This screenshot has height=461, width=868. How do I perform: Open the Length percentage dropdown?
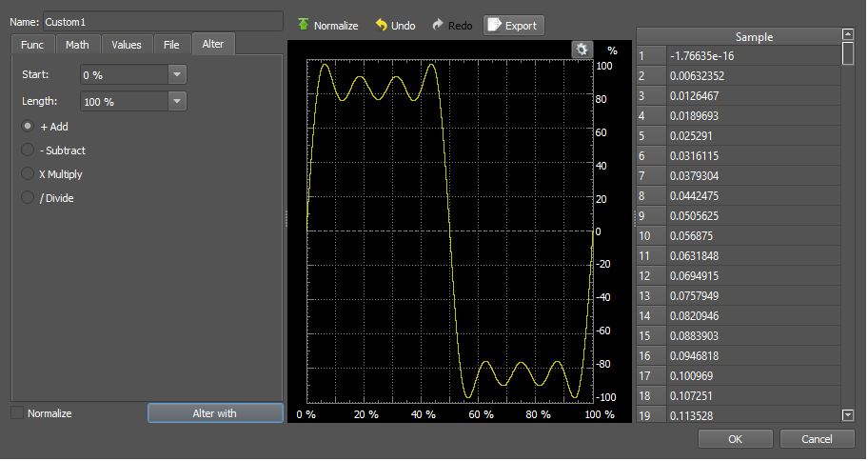point(177,101)
